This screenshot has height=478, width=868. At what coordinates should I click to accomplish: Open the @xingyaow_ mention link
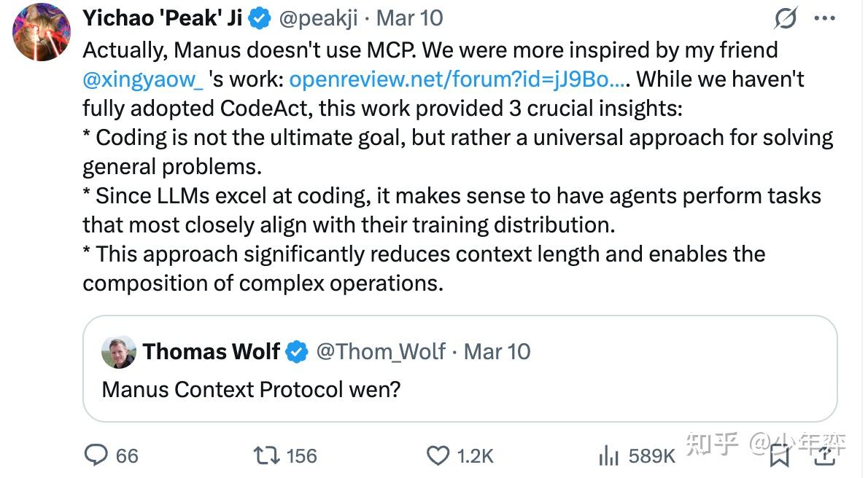pos(143,79)
